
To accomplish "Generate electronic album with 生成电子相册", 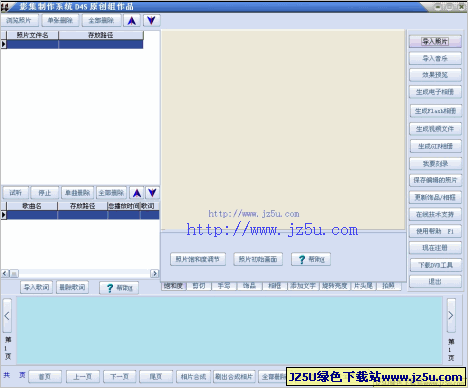I will point(435,92).
